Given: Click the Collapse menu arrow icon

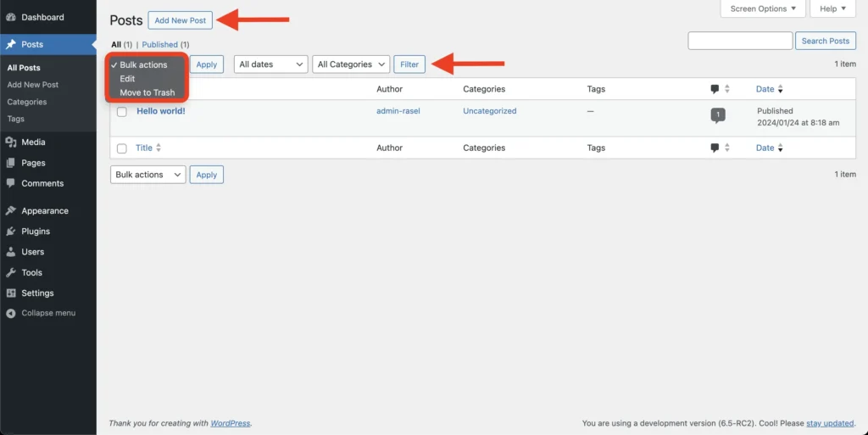Looking at the screenshot, I should (x=10, y=313).
